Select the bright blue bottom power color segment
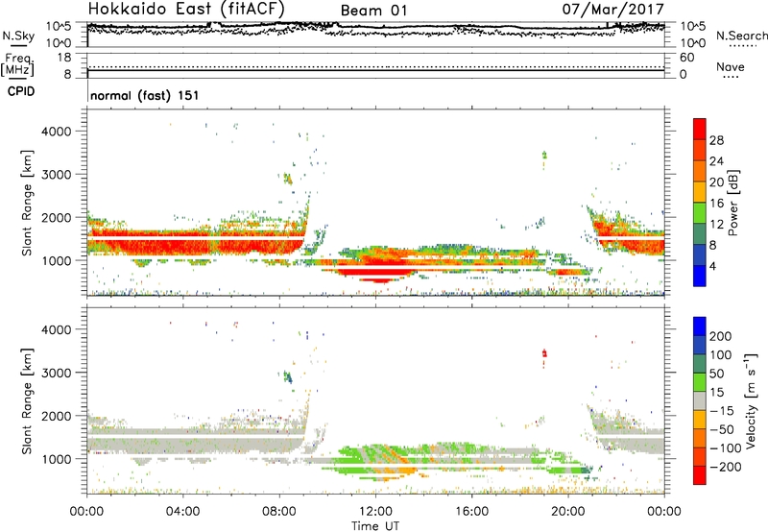This screenshot has height=532, width=768. tap(700, 276)
